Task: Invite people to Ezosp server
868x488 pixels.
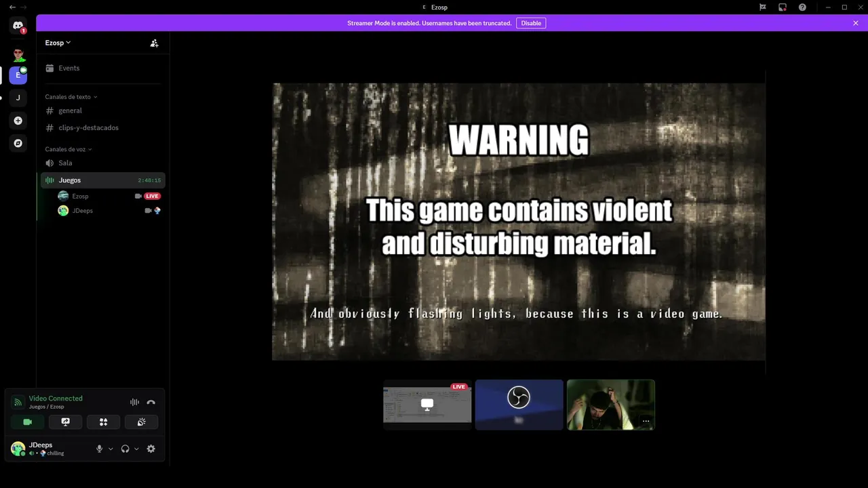Action: 154,43
